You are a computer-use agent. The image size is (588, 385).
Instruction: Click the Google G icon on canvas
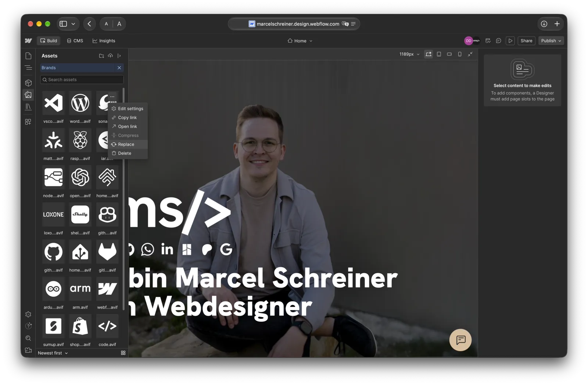tap(226, 249)
